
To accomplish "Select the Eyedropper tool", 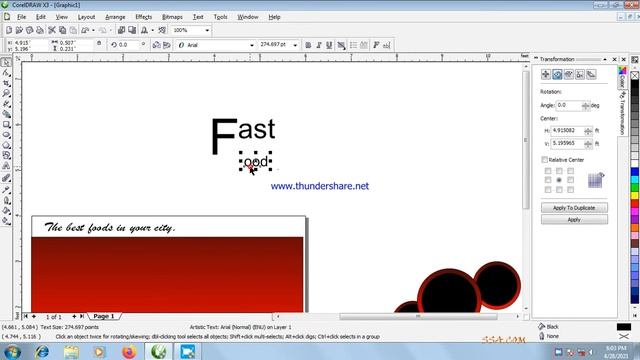I will pos(6,190).
